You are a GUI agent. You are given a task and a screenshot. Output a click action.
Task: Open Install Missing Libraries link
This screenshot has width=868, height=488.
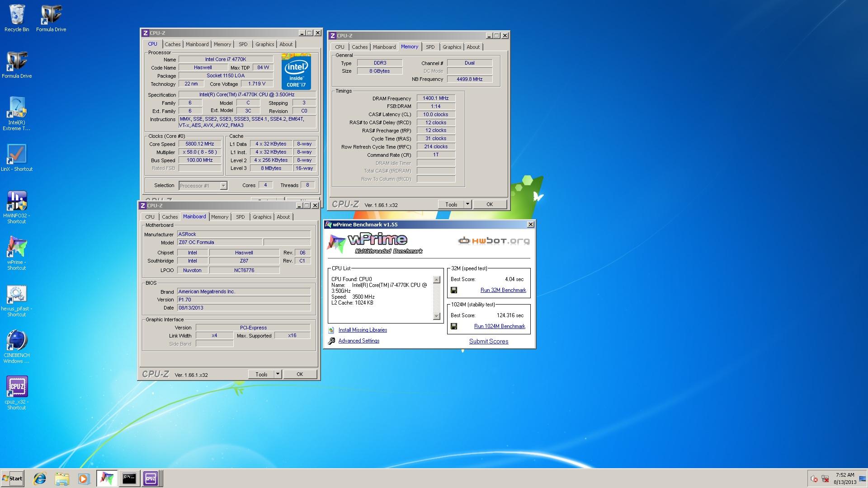(363, 330)
